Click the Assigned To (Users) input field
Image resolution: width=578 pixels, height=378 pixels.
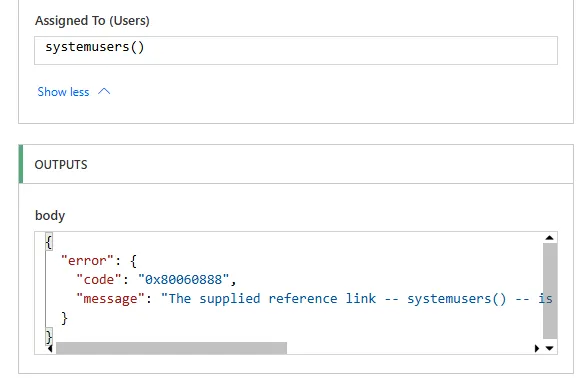296,51
